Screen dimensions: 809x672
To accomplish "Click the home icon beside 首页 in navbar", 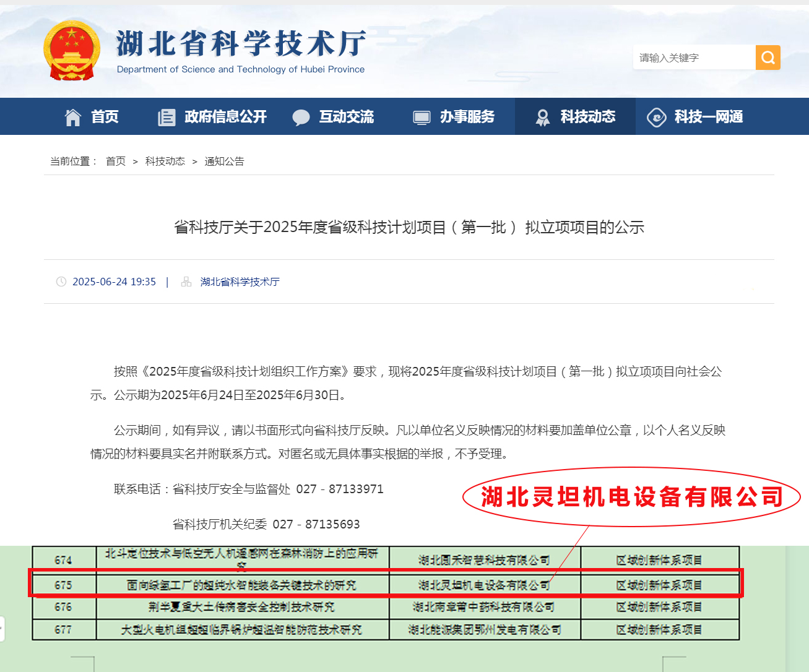I will [72, 116].
